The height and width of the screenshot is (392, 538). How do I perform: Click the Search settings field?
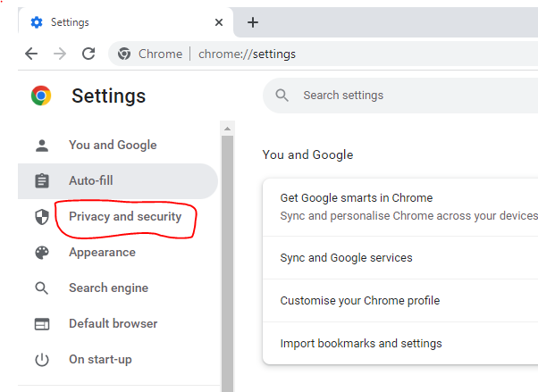[400, 96]
